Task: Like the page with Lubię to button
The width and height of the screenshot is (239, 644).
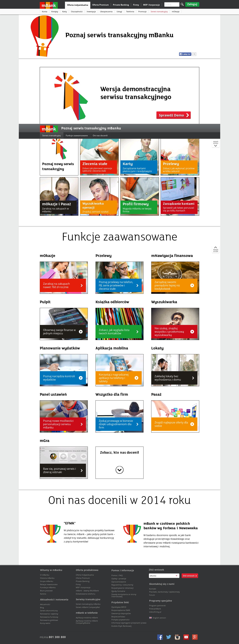Action: coord(185,54)
